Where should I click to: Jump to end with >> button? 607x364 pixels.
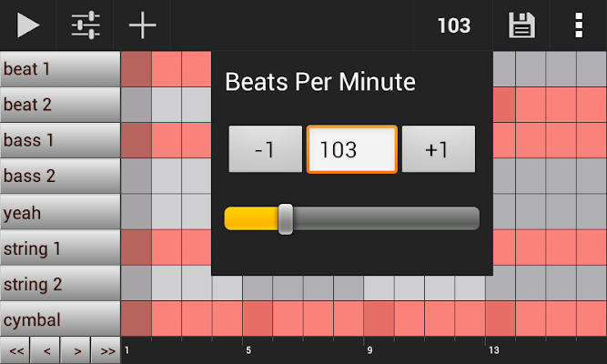106,350
